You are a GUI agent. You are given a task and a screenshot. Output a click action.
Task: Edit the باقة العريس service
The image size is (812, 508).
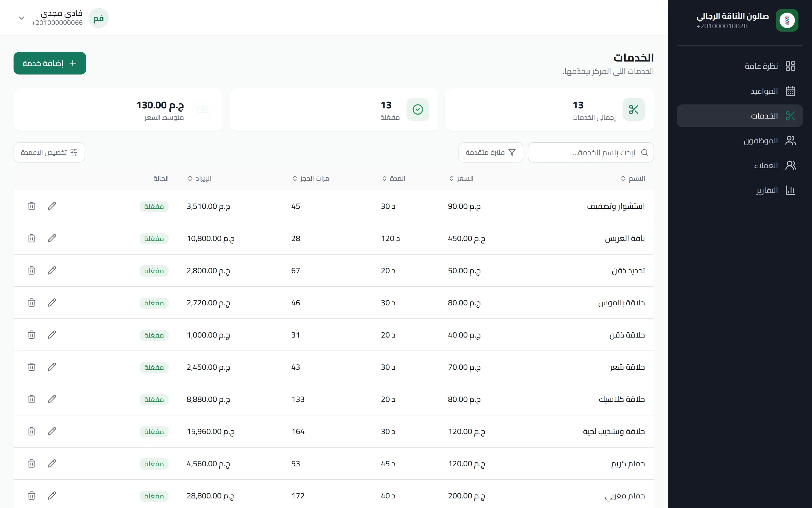click(x=52, y=238)
